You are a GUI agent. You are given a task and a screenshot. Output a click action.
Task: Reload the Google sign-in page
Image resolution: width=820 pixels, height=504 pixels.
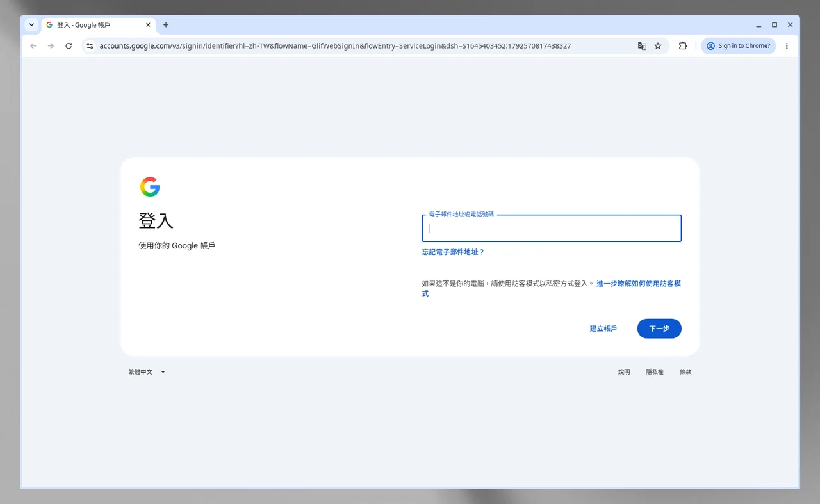(x=69, y=46)
